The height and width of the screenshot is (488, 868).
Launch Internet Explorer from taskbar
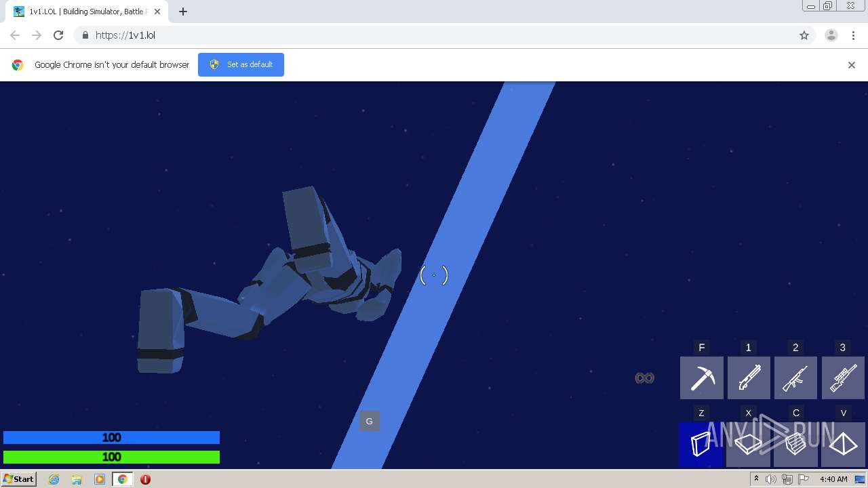(x=54, y=479)
